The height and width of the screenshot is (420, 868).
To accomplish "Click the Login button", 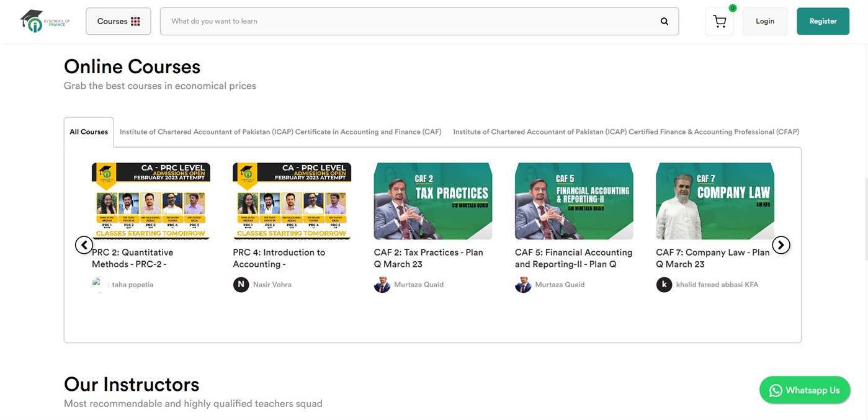I will coord(764,21).
